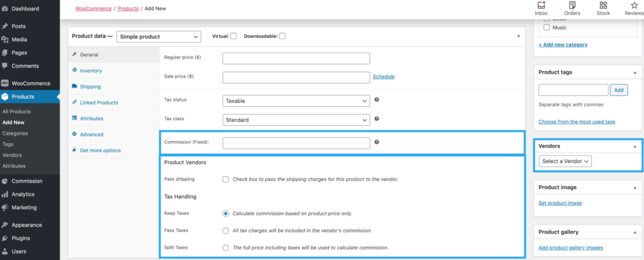Open the Orders icon in the top bar
Image resolution: width=644 pixels, height=260 pixels.
click(572, 5)
